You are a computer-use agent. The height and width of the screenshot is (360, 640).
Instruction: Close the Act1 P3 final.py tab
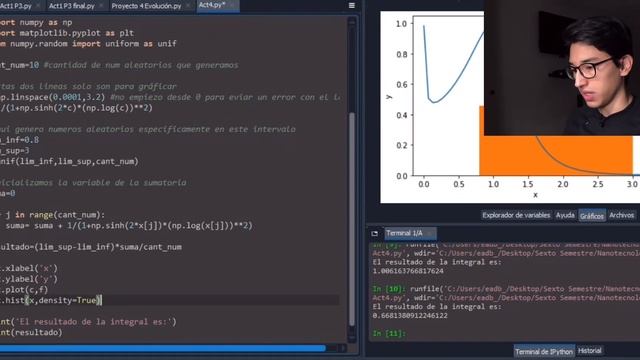click(x=101, y=6)
